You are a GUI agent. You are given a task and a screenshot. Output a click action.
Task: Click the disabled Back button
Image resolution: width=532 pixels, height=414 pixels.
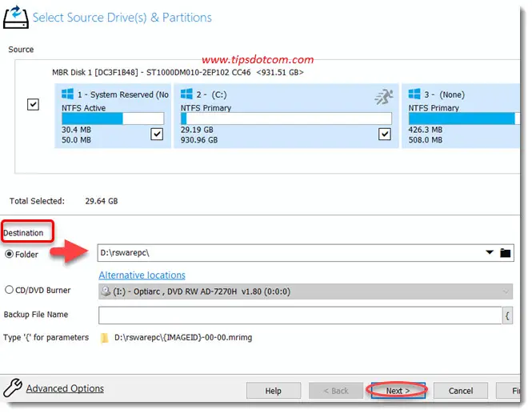[335, 391]
